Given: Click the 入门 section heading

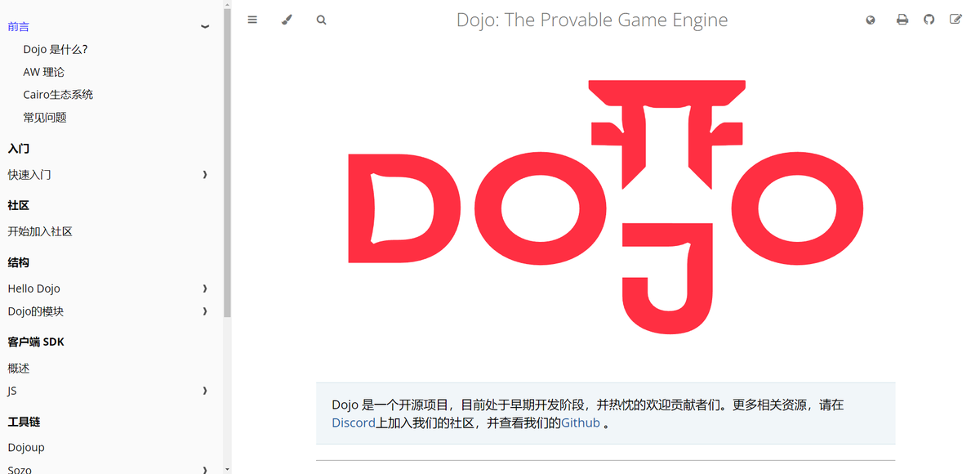Looking at the screenshot, I should tap(19, 149).
